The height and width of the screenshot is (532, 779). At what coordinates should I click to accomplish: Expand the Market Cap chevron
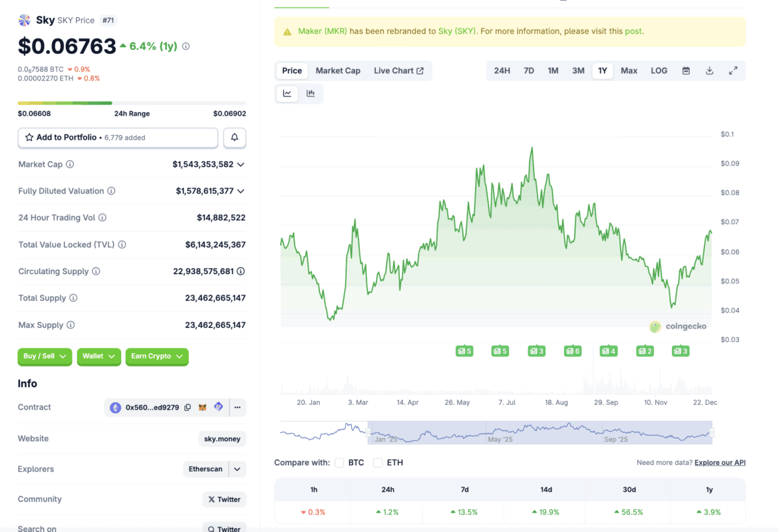pos(241,164)
